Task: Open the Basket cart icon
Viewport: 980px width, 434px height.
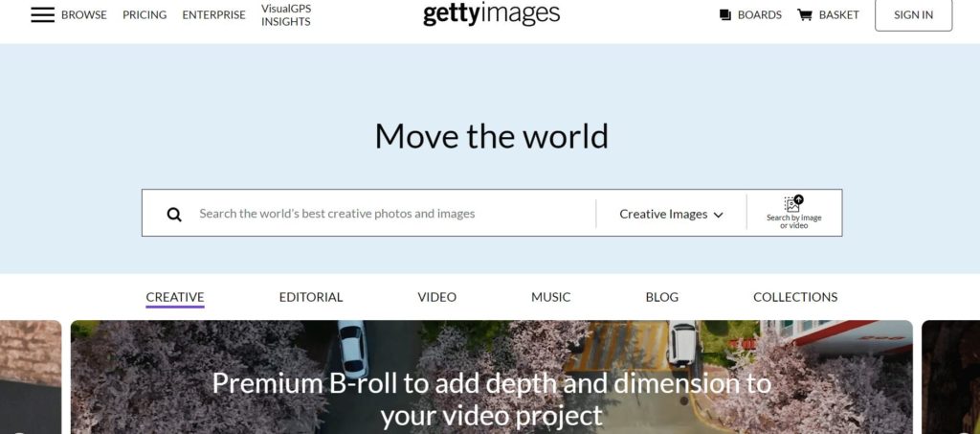Action: pyautogui.click(x=804, y=15)
